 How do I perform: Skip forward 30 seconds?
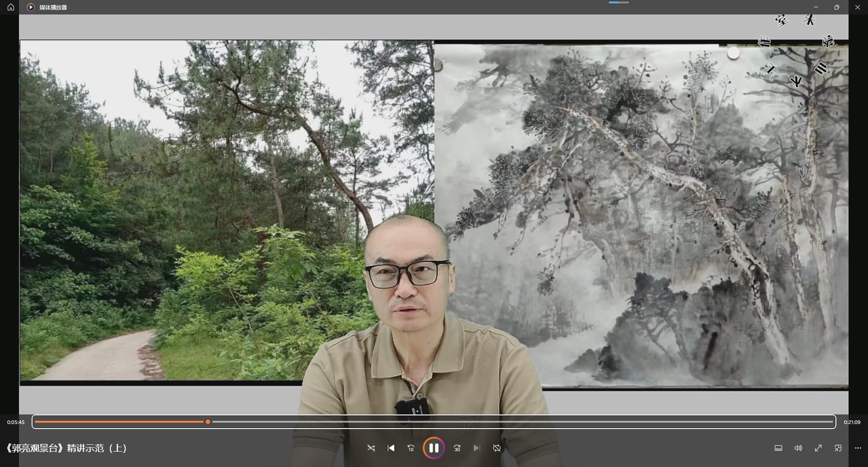click(x=457, y=448)
